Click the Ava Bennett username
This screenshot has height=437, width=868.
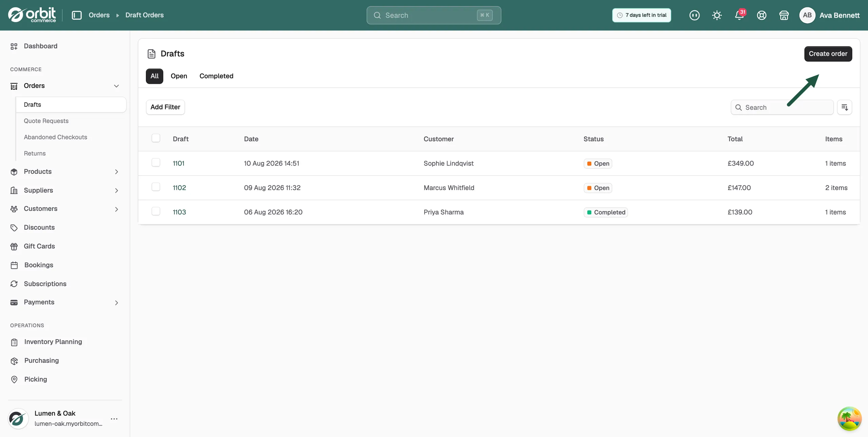(840, 15)
